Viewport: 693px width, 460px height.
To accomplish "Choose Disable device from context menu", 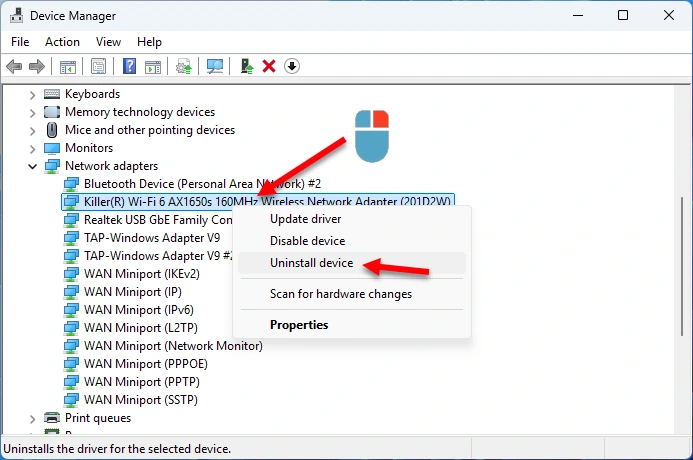I will coord(351,241).
